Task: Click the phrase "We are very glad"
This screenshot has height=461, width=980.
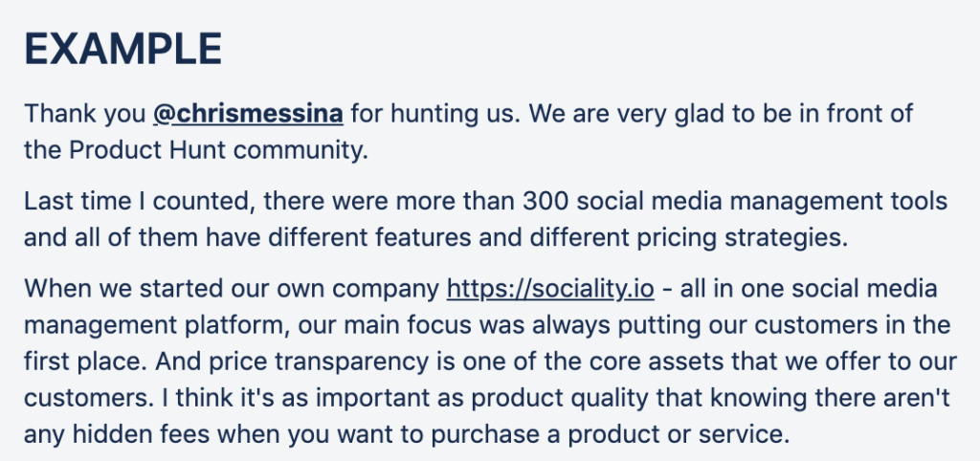Action: [630, 115]
